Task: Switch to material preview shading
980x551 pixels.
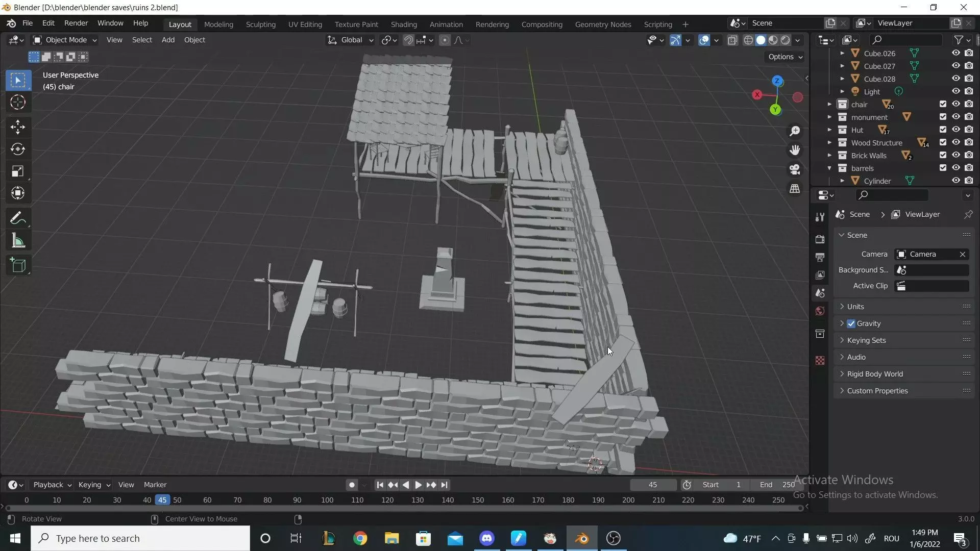Action: (773, 40)
